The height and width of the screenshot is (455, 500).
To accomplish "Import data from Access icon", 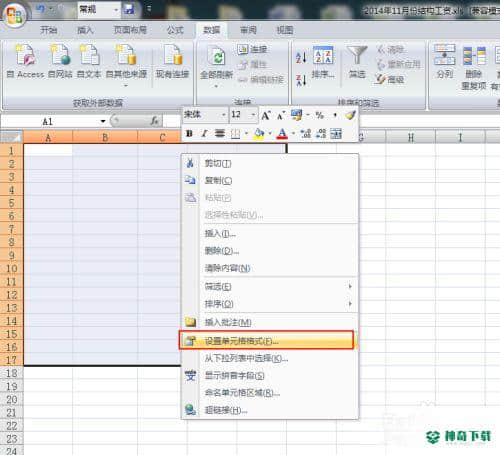I will (x=25, y=55).
